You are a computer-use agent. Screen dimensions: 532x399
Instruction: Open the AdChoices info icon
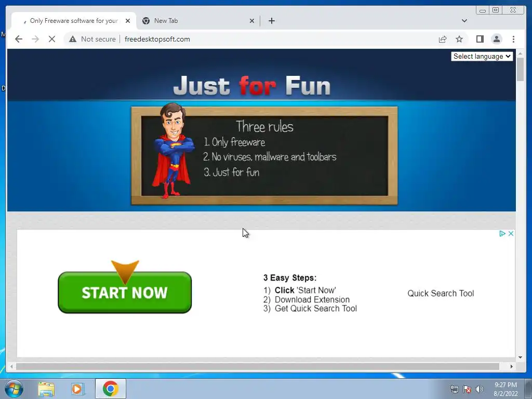(x=502, y=233)
